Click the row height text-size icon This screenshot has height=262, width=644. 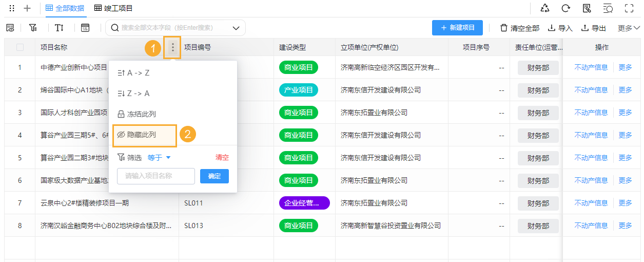click(59, 28)
